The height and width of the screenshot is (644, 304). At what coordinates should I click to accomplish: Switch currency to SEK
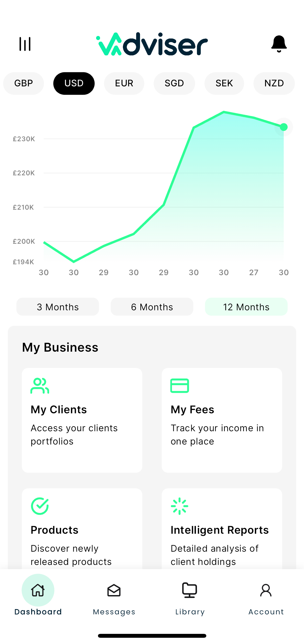pos(224,83)
